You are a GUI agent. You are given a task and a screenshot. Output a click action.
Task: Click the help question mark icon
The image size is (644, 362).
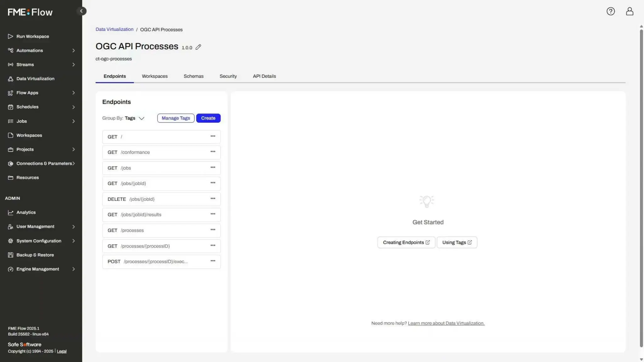610,11
